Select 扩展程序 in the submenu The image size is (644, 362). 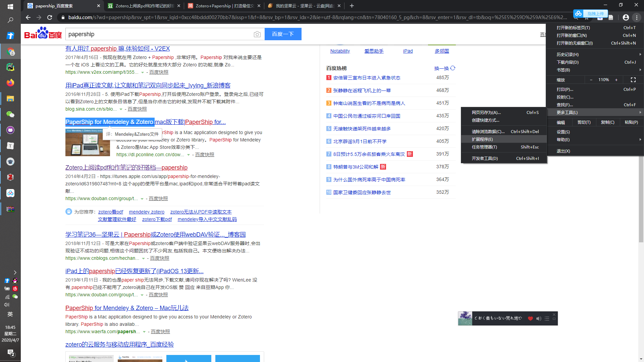click(x=482, y=139)
